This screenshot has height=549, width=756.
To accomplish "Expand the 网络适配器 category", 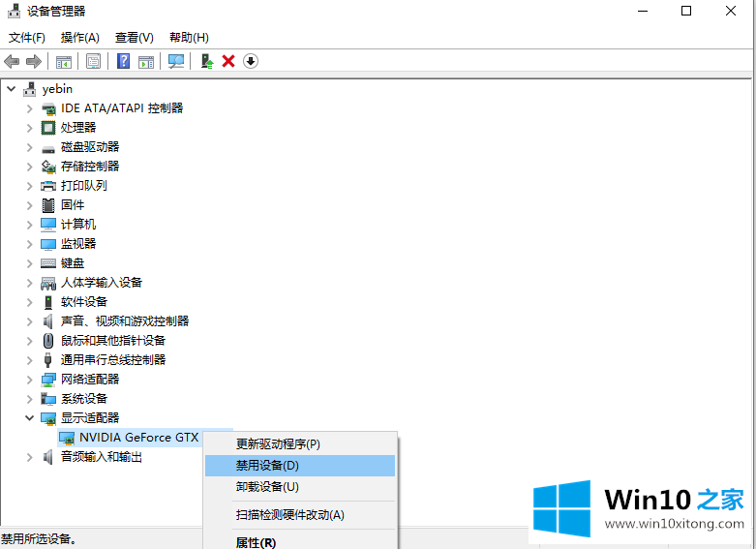I will click(30, 380).
